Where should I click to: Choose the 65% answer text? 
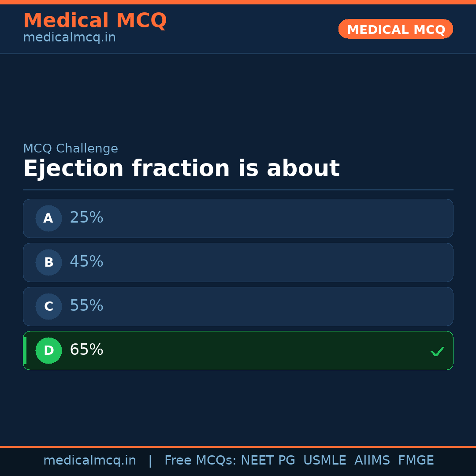tap(86, 350)
